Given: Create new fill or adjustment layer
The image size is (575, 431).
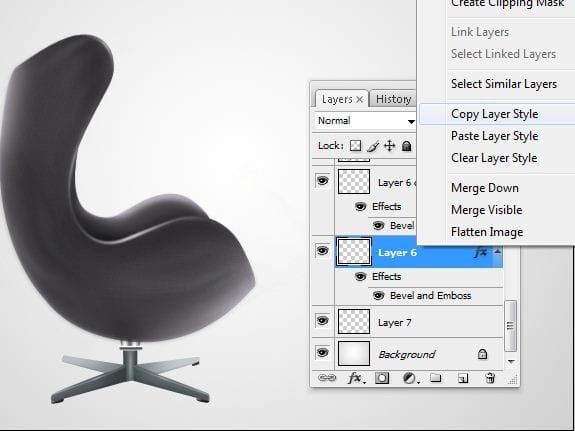Looking at the screenshot, I should click(x=410, y=378).
